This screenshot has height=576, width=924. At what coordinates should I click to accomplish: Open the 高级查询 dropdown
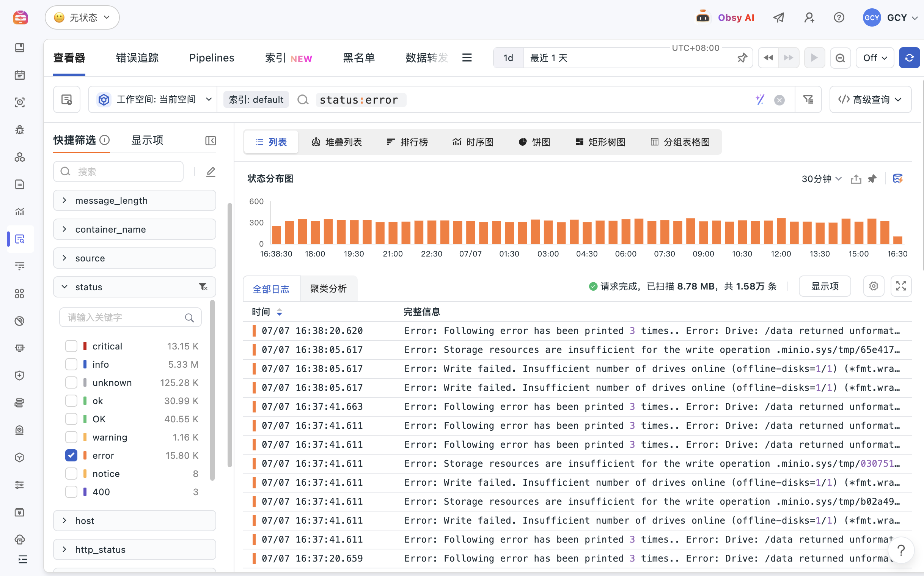[870, 100]
